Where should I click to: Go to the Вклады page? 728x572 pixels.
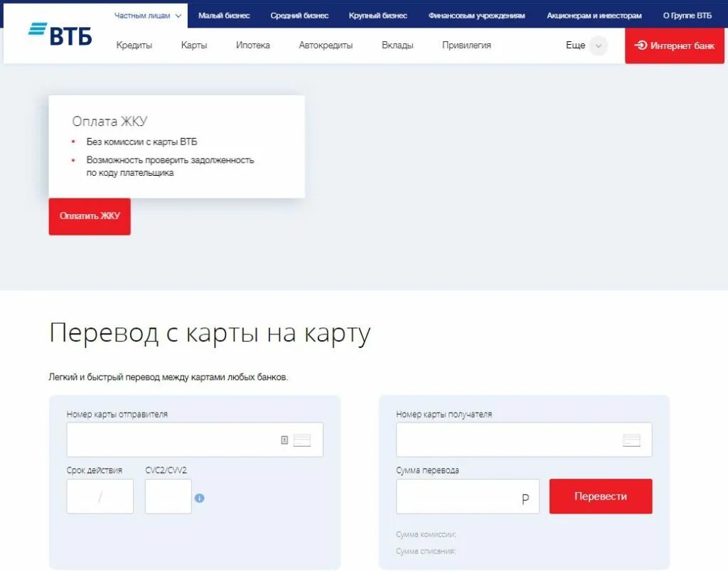[x=397, y=46]
